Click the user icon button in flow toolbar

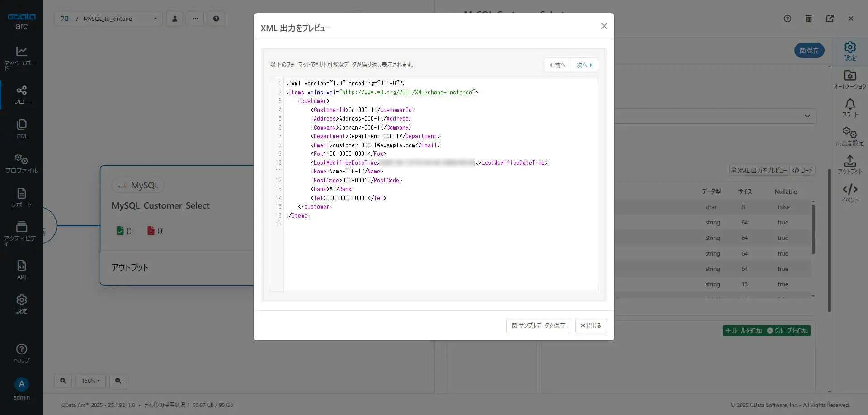(175, 19)
